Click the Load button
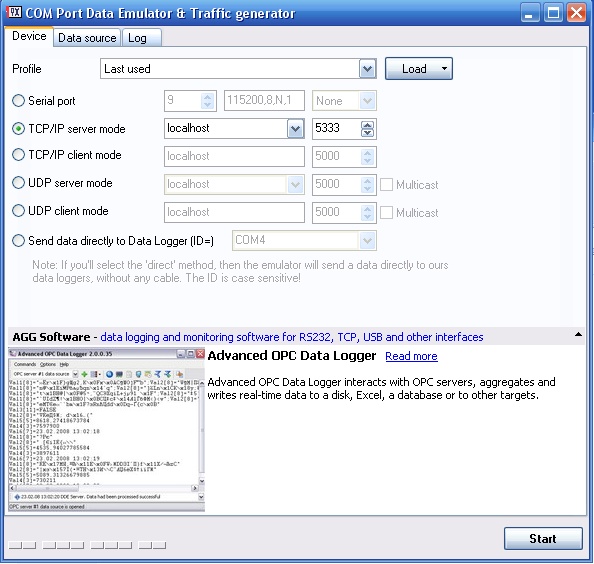This screenshot has height=564, width=594. [419, 69]
